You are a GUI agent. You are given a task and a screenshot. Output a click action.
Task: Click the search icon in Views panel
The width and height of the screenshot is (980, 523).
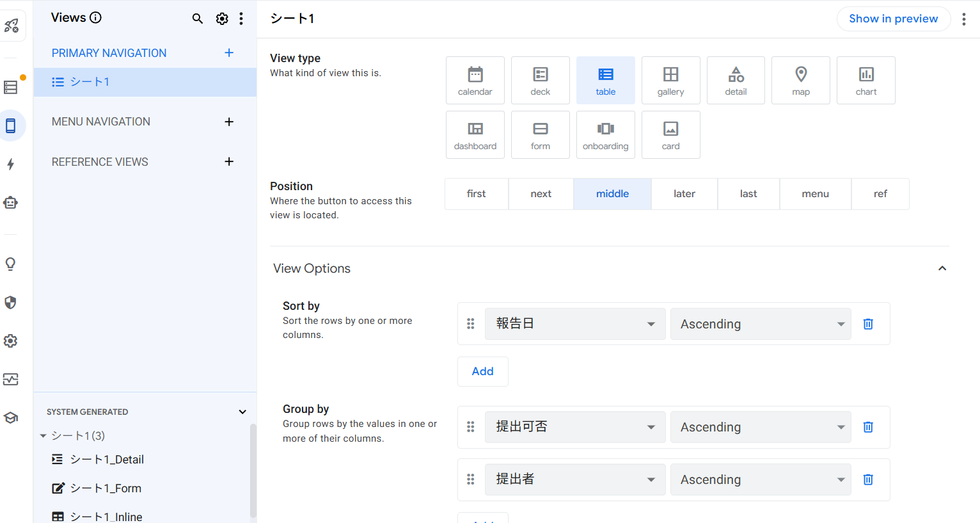point(198,19)
